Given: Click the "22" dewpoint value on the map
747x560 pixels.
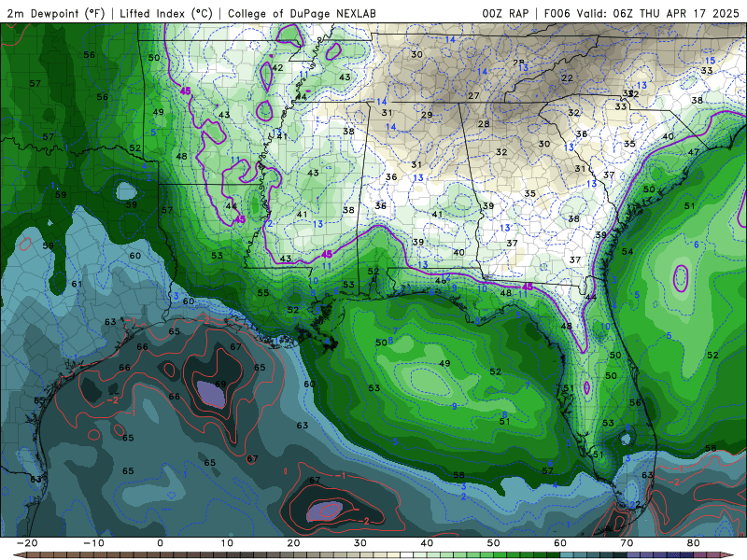Looking at the screenshot, I should 567,77.
